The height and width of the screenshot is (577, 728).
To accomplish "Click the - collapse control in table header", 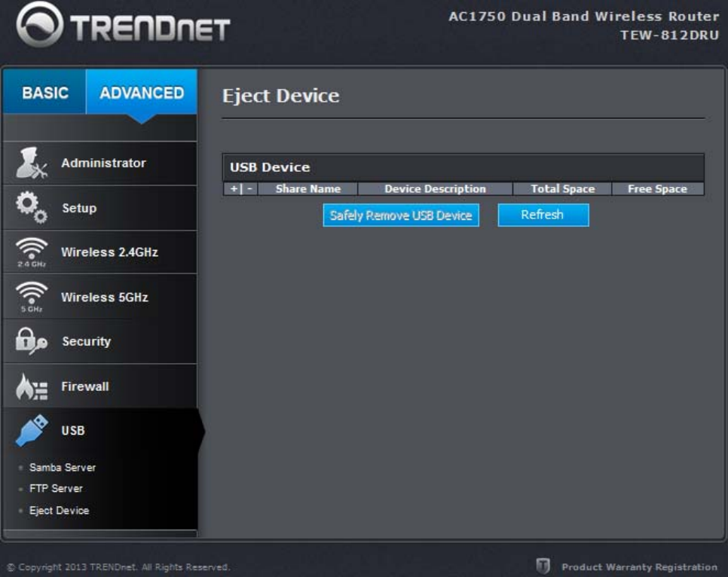I will point(249,189).
